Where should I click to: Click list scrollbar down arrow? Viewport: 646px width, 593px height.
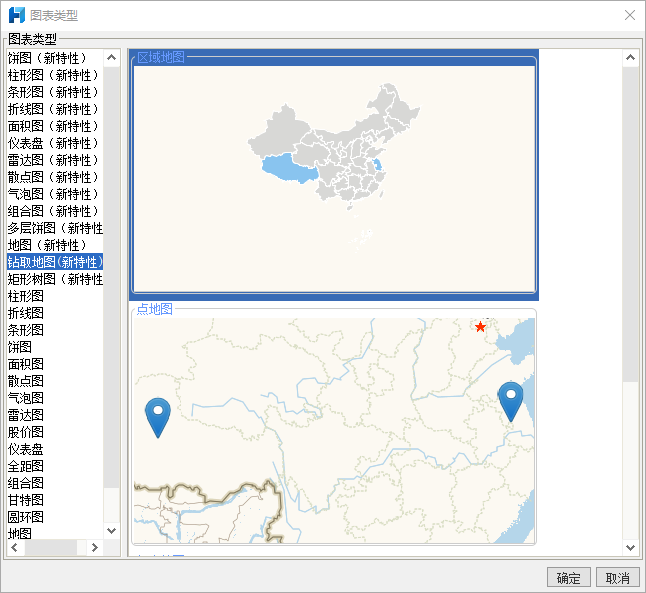point(111,531)
